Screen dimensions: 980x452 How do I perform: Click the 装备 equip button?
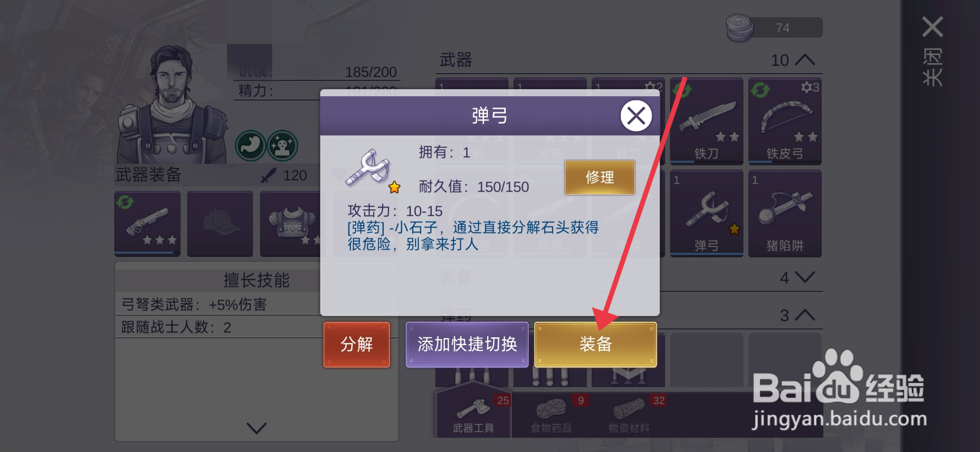pos(596,344)
